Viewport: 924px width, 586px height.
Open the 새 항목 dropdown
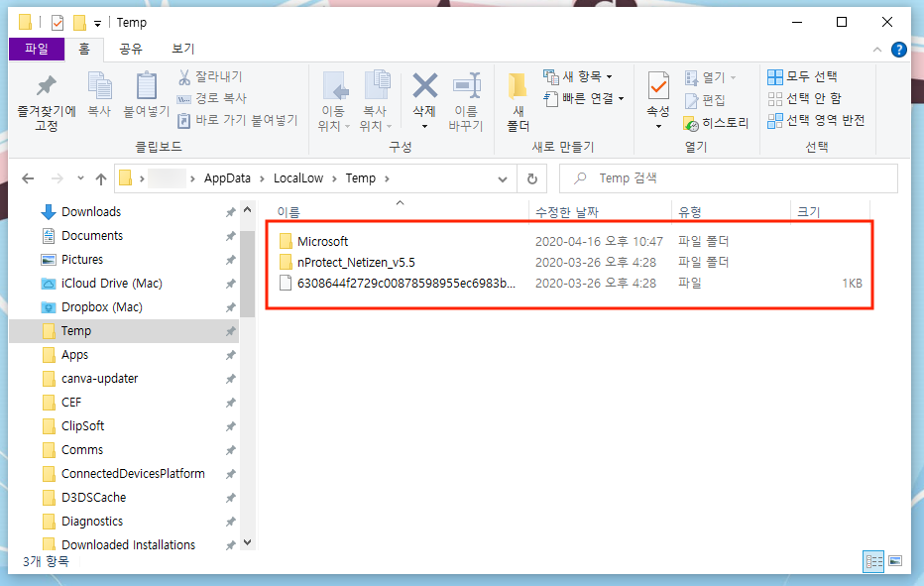point(578,76)
